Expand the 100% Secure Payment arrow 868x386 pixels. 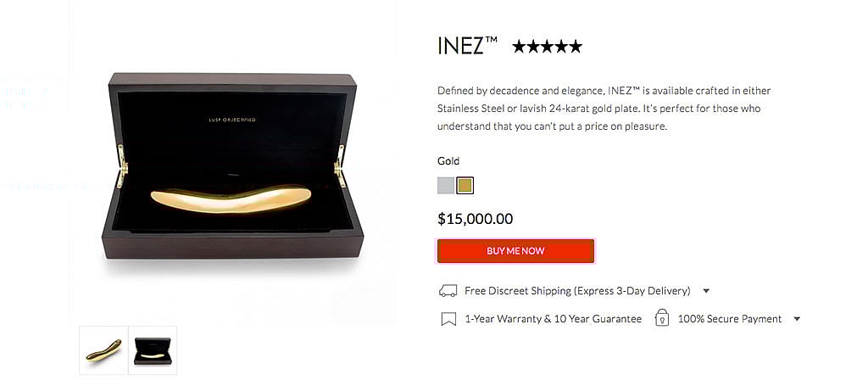coord(797,319)
